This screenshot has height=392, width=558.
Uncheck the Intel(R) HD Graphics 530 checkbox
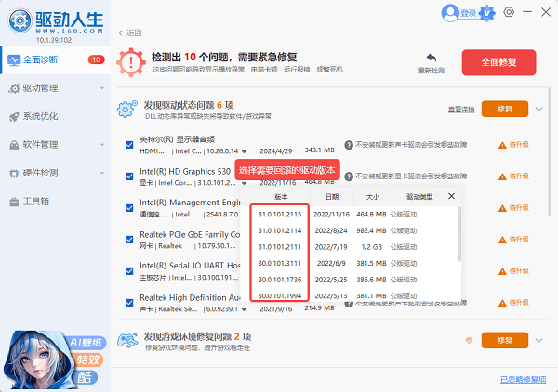tap(129, 176)
